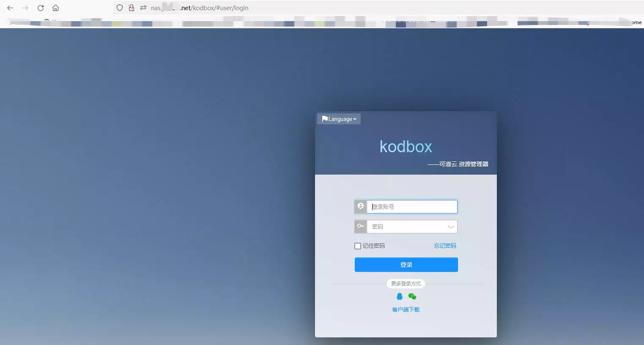The width and height of the screenshot is (644, 345).
Task: Click the key icon beside password field
Action: pyautogui.click(x=361, y=226)
